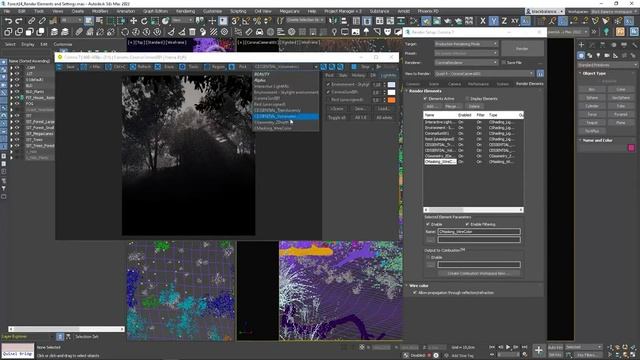Viewport: 640px width, 360px height.
Task: Toggle the CoronaSun001 light checkbox in LightMix
Action: tap(328, 92)
